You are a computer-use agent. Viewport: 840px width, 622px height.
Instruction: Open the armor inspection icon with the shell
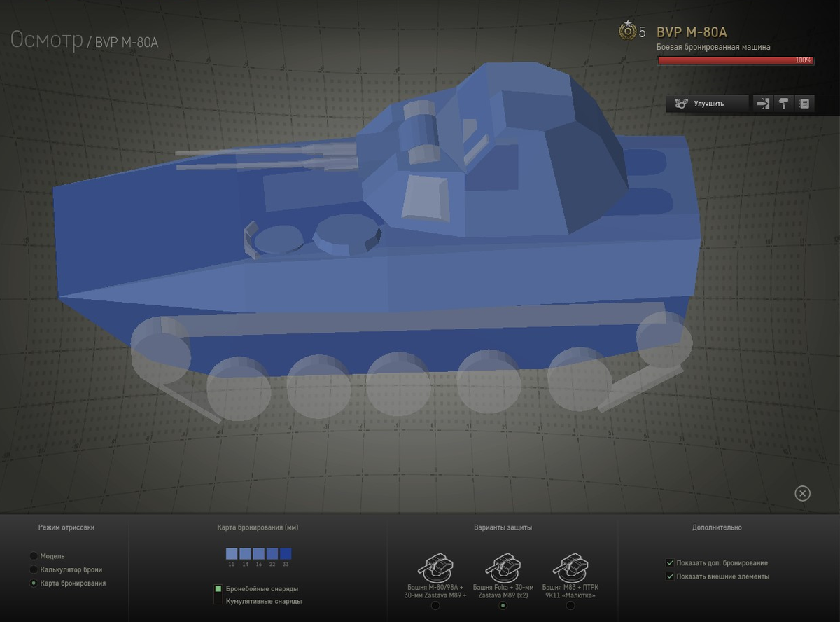coord(763,104)
